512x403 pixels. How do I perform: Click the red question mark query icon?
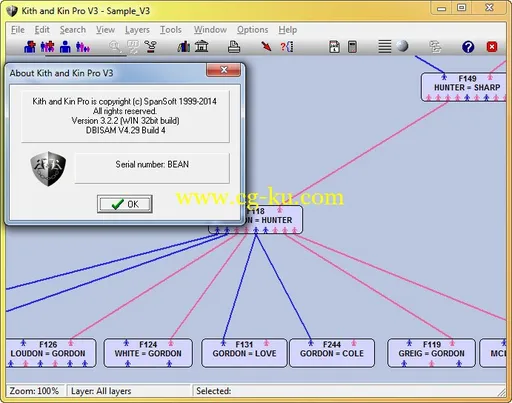coord(287,47)
